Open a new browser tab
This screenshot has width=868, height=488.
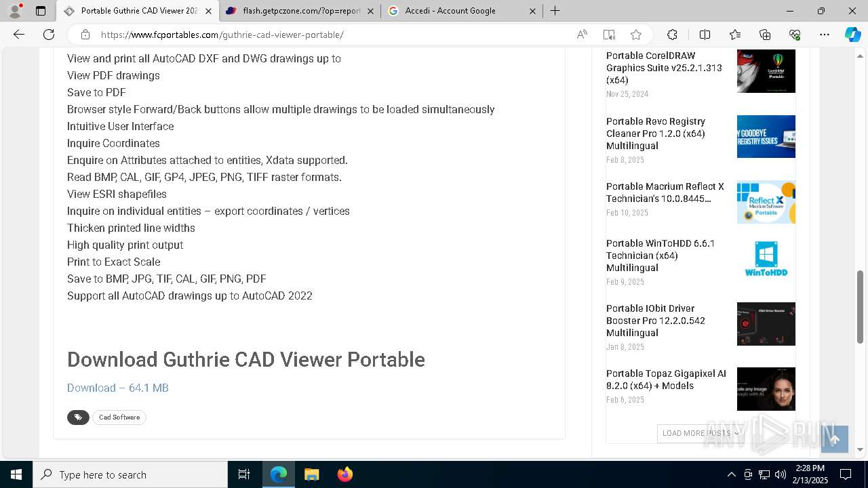(x=555, y=11)
